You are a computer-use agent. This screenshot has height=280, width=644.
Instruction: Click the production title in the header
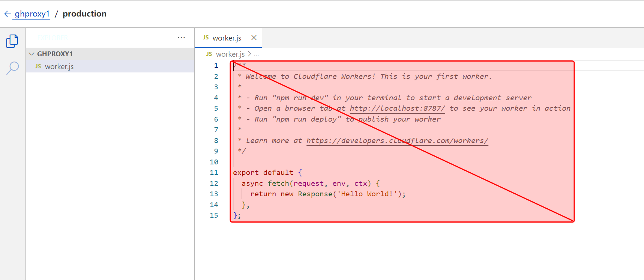pos(84,14)
